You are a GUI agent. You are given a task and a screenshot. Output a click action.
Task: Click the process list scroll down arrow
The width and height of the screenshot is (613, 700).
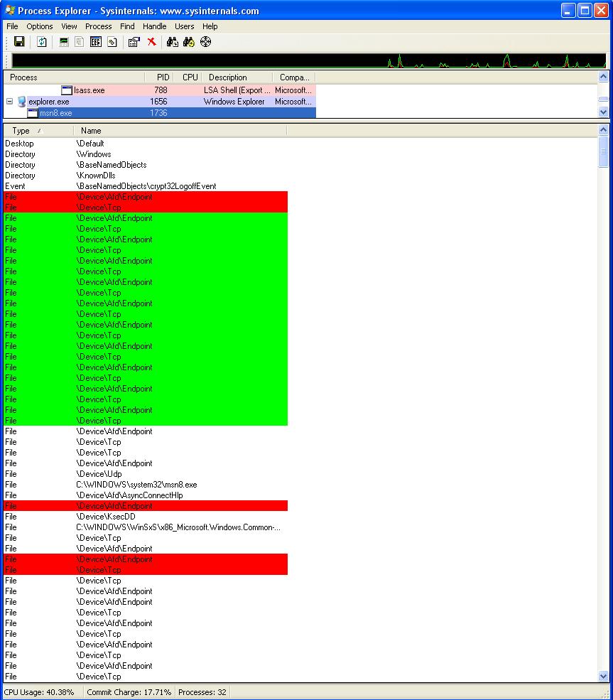pyautogui.click(x=603, y=112)
